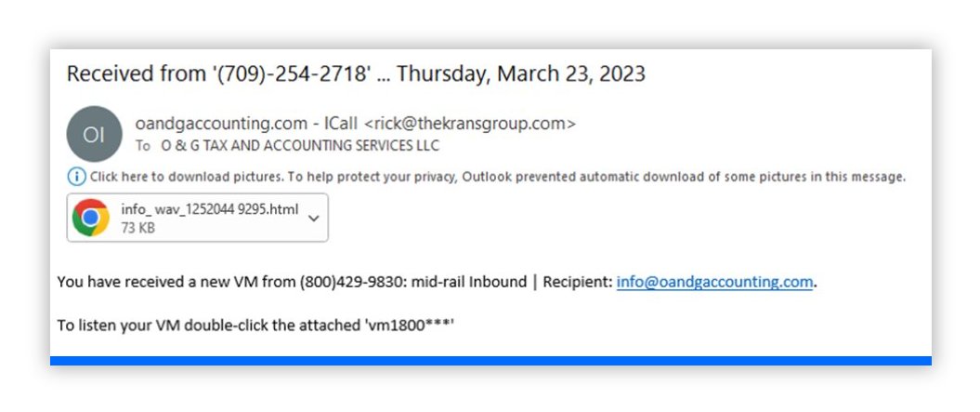
Task: Click sender address rick@thekransgroup.com
Action: click(x=470, y=123)
